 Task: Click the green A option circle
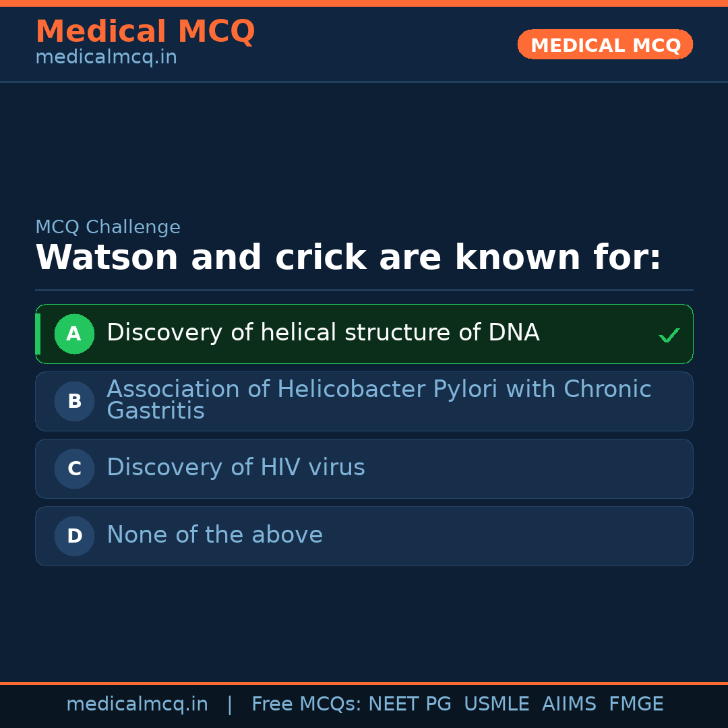pos(74,334)
